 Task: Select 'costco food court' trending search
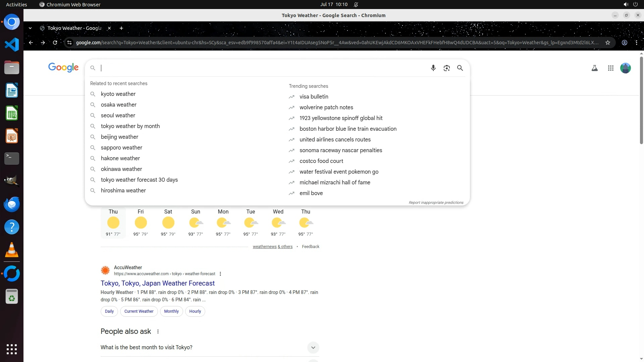[x=321, y=161]
